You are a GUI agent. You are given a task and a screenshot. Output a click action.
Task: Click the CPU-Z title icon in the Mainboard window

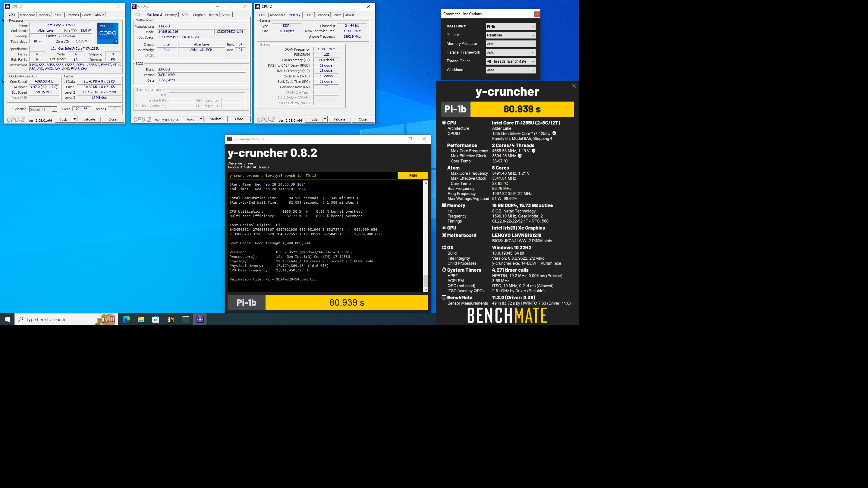(134, 6)
